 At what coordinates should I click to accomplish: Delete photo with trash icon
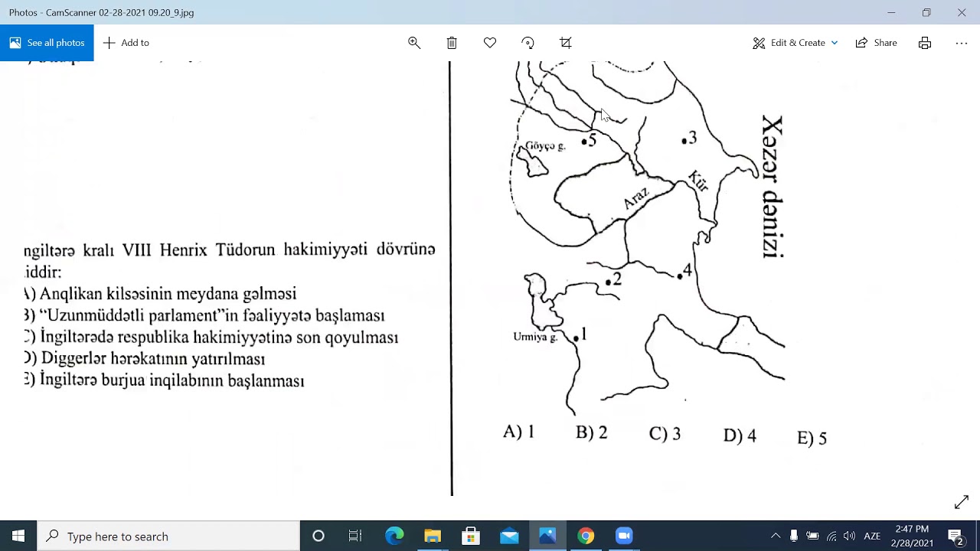(x=452, y=43)
